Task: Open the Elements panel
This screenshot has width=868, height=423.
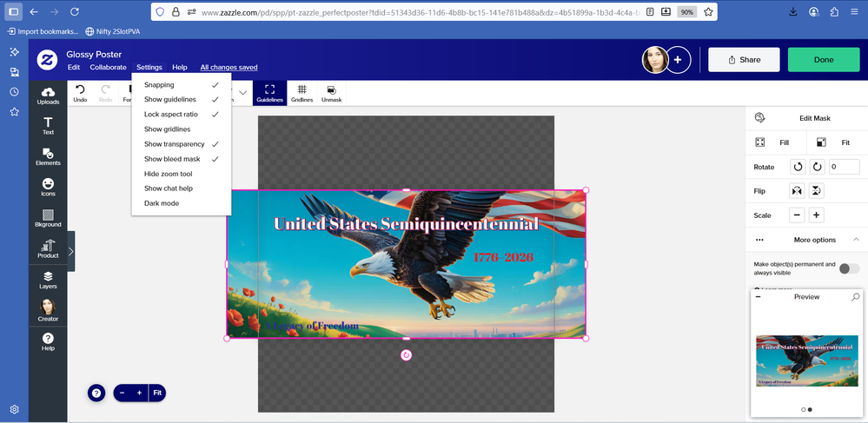Action: (x=48, y=156)
